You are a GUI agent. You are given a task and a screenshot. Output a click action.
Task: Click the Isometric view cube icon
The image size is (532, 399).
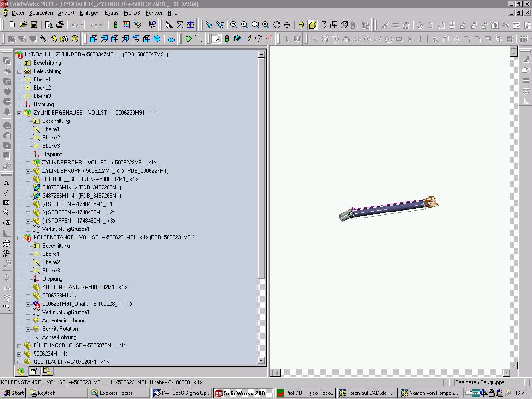pos(157,39)
